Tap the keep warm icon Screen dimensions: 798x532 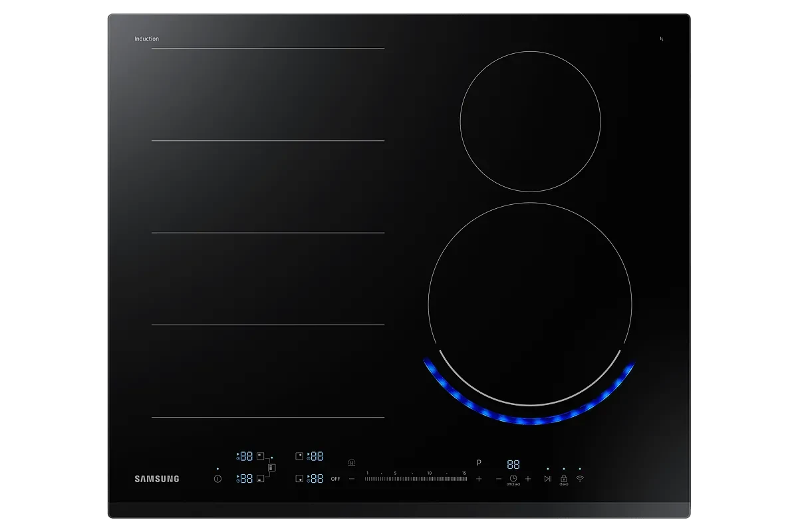coord(352,463)
